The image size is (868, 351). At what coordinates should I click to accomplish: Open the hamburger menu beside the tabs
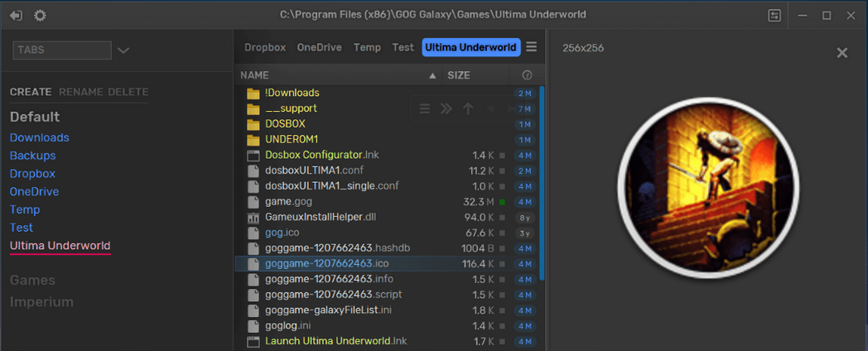point(532,47)
